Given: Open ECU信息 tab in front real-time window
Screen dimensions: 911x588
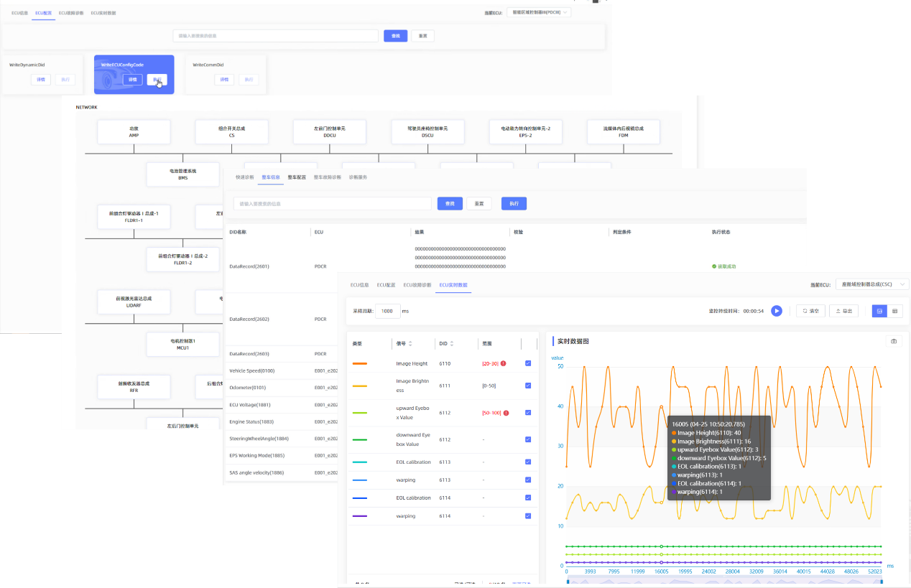Looking at the screenshot, I should tap(359, 285).
